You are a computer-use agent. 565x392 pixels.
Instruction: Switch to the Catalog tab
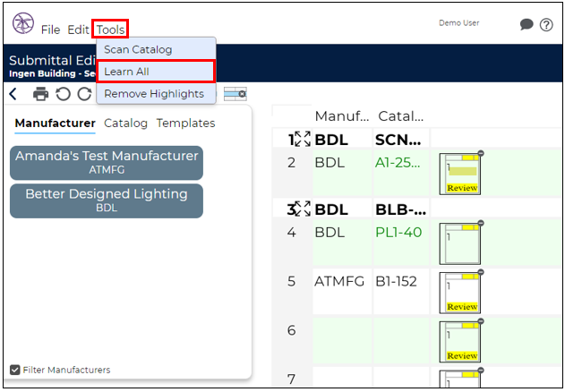pyautogui.click(x=125, y=124)
